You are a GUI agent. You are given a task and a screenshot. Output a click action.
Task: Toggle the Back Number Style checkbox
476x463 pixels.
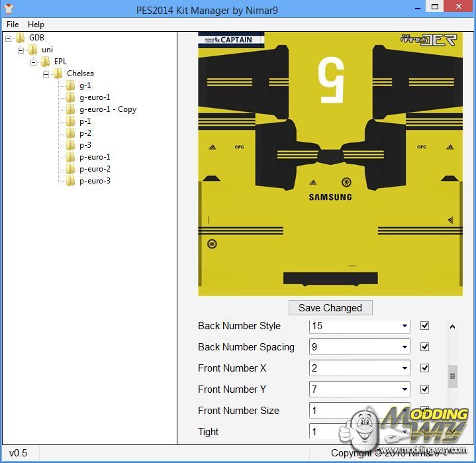[x=425, y=326]
